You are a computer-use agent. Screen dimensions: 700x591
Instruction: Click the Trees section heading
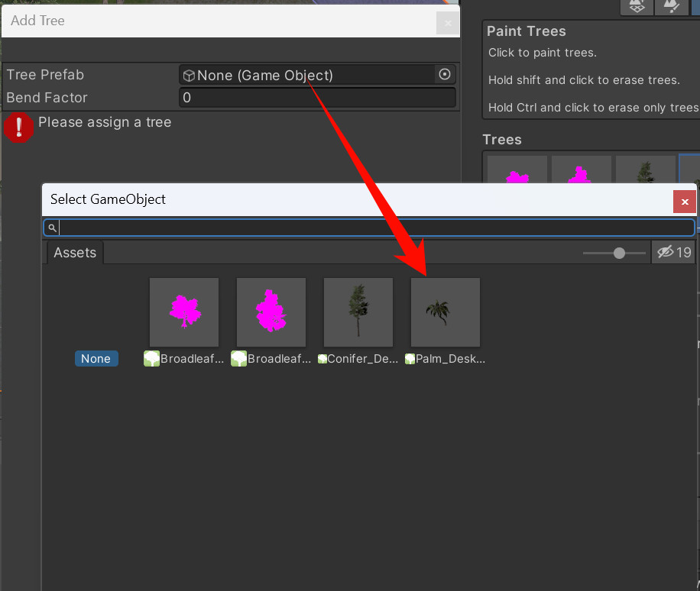pyautogui.click(x=502, y=140)
